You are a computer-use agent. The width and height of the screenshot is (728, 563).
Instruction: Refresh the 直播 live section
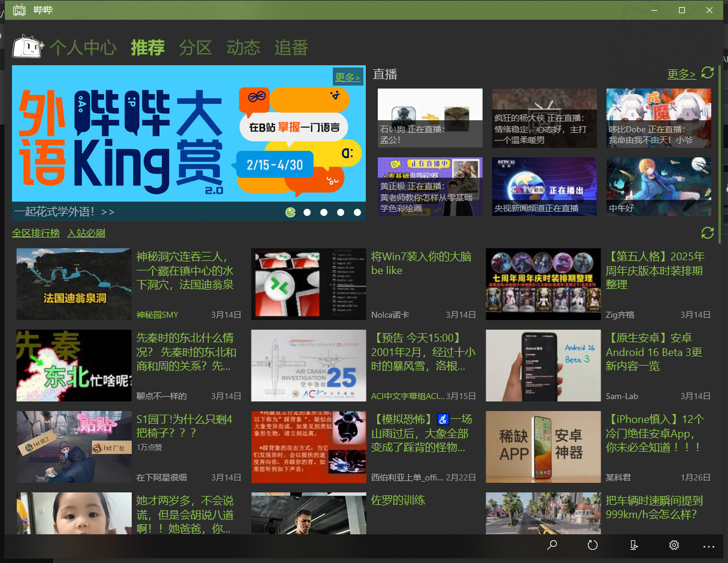tap(708, 73)
